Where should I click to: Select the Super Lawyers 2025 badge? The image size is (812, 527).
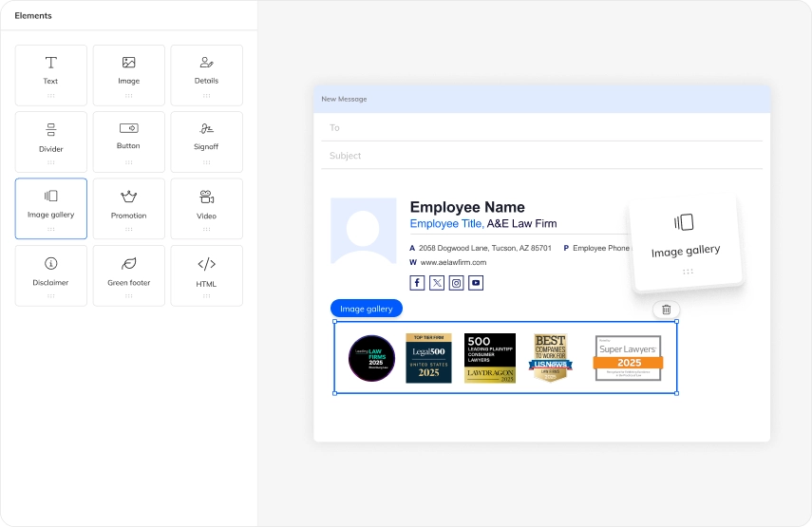click(628, 358)
